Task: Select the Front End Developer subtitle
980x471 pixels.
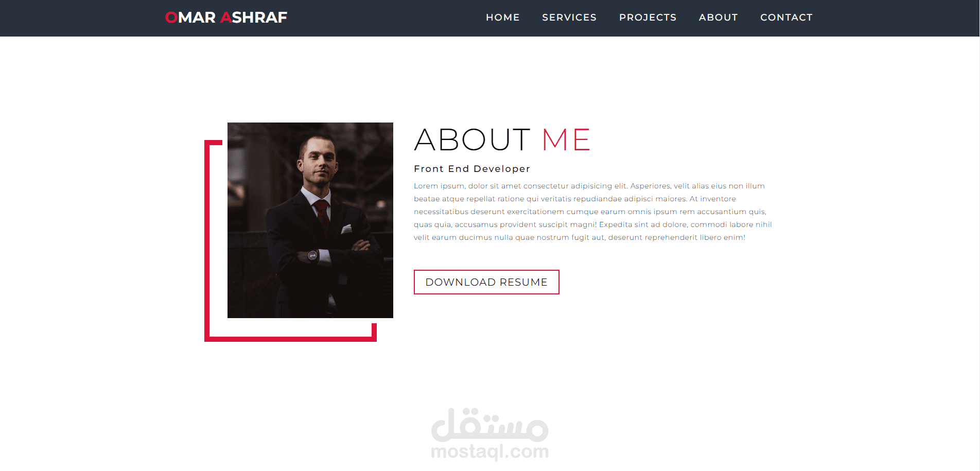Action: [471, 169]
